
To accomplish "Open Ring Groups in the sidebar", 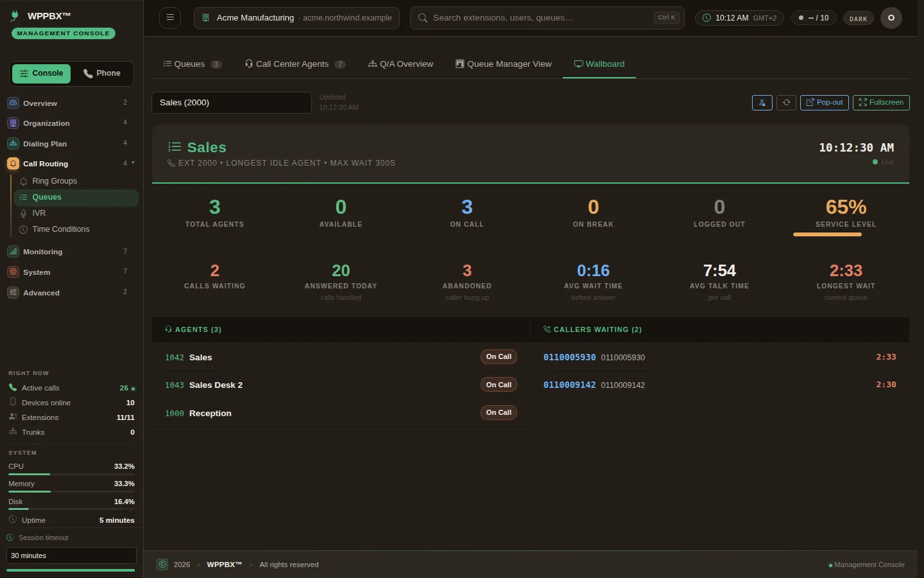I will click(x=76, y=181).
